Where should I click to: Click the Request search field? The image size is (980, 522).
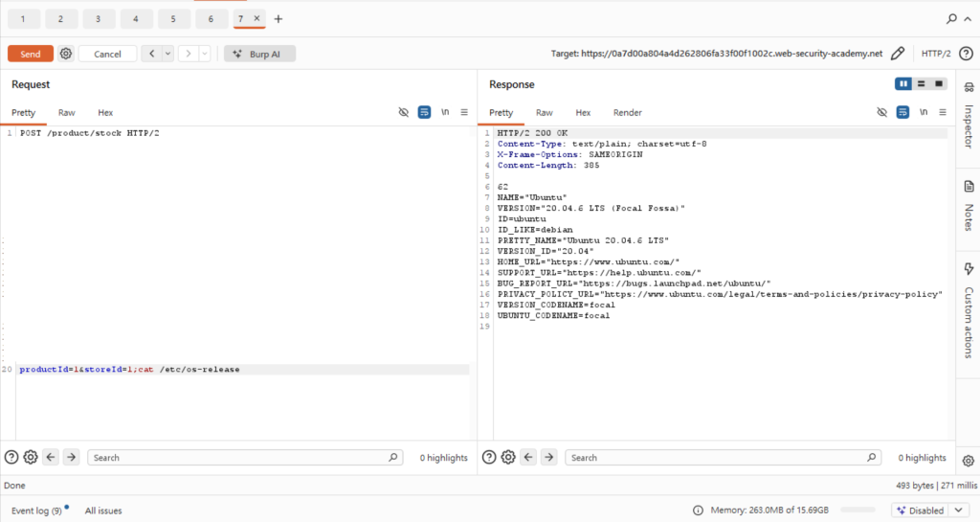click(x=245, y=458)
